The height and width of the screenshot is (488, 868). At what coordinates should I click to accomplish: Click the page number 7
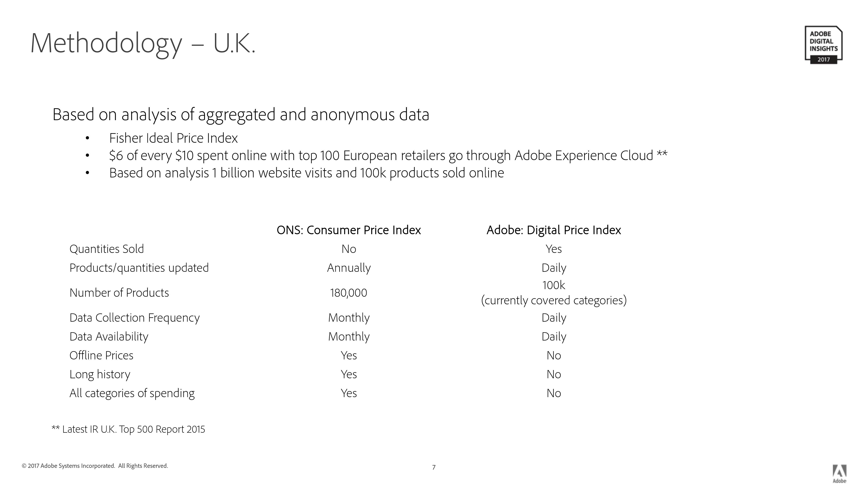click(x=434, y=467)
